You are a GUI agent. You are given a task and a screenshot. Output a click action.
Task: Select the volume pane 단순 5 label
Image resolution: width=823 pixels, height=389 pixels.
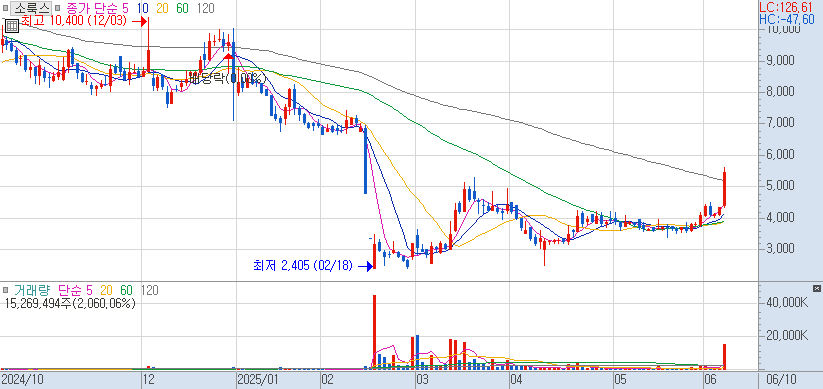point(75,290)
